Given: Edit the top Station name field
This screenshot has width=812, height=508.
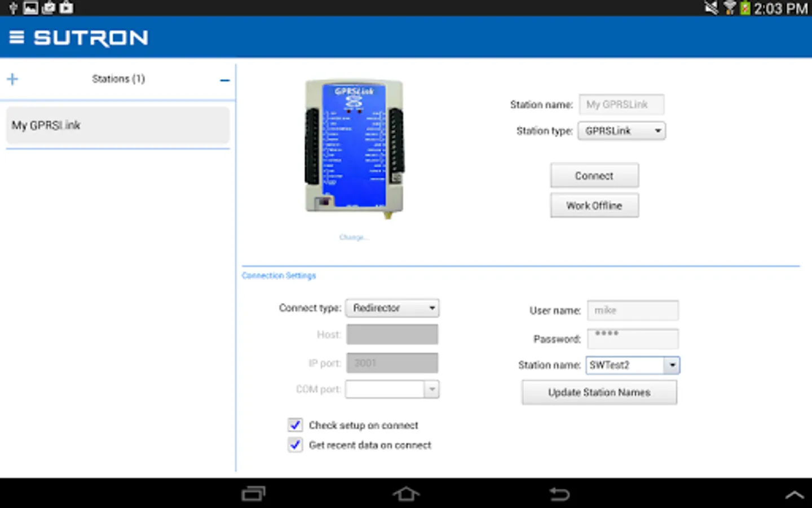Looking at the screenshot, I should click(x=621, y=104).
